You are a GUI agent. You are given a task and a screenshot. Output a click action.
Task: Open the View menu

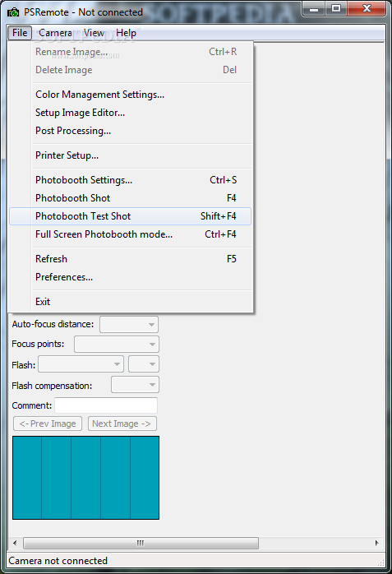tap(94, 33)
